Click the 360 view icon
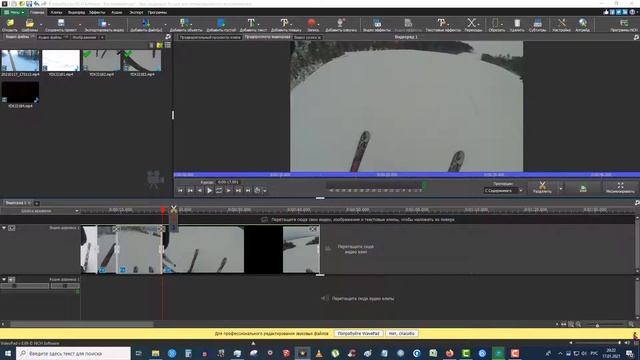 pyautogui.click(x=583, y=188)
